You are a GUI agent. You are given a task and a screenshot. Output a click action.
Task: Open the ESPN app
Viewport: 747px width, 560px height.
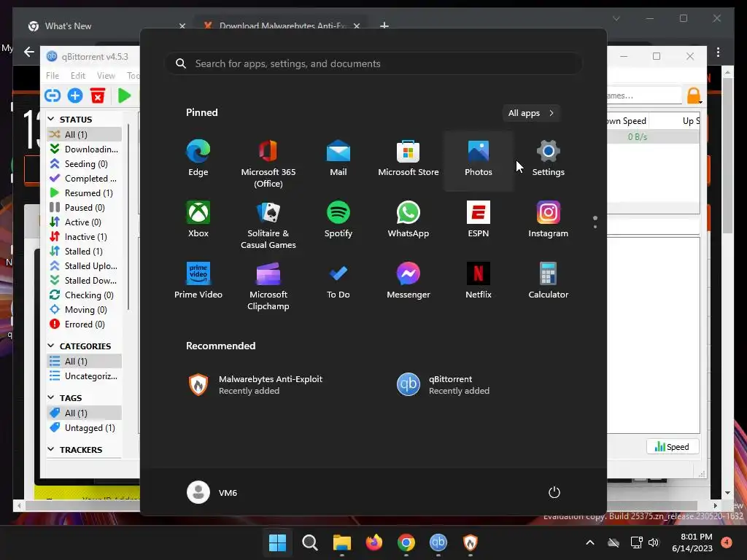pyautogui.click(x=479, y=219)
